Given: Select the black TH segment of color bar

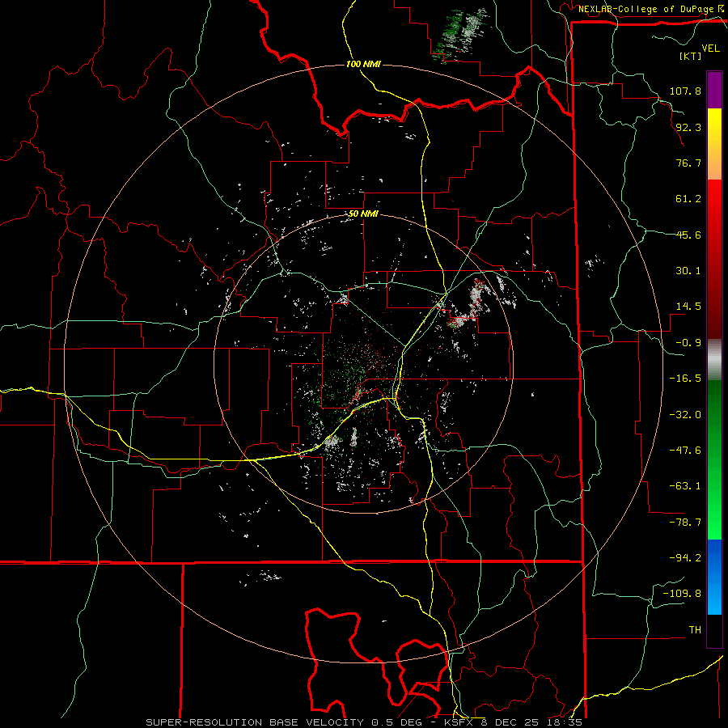Looking at the screenshot, I should tap(714, 631).
